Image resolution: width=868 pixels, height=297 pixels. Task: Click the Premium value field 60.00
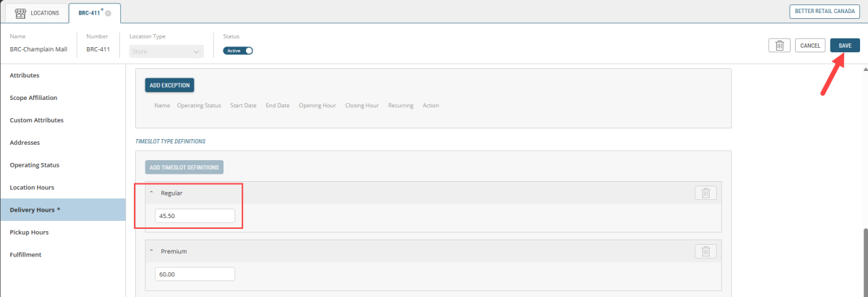[x=195, y=274]
